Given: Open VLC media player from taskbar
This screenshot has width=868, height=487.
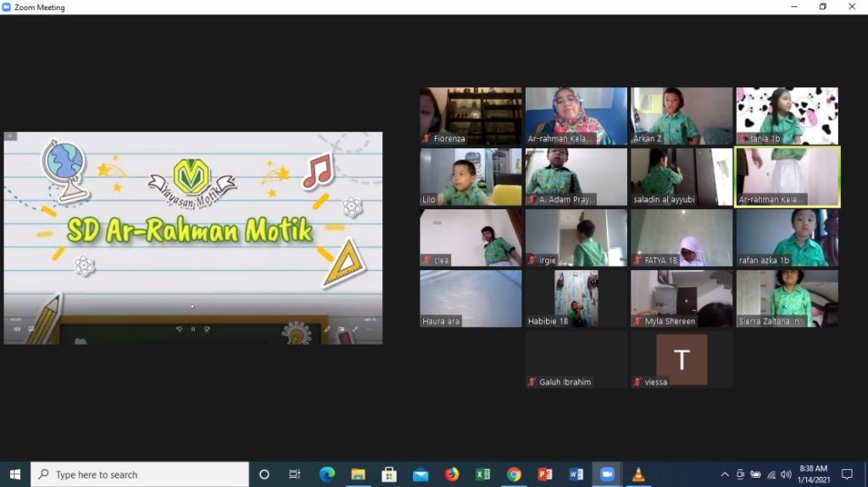Looking at the screenshot, I should pos(638,474).
